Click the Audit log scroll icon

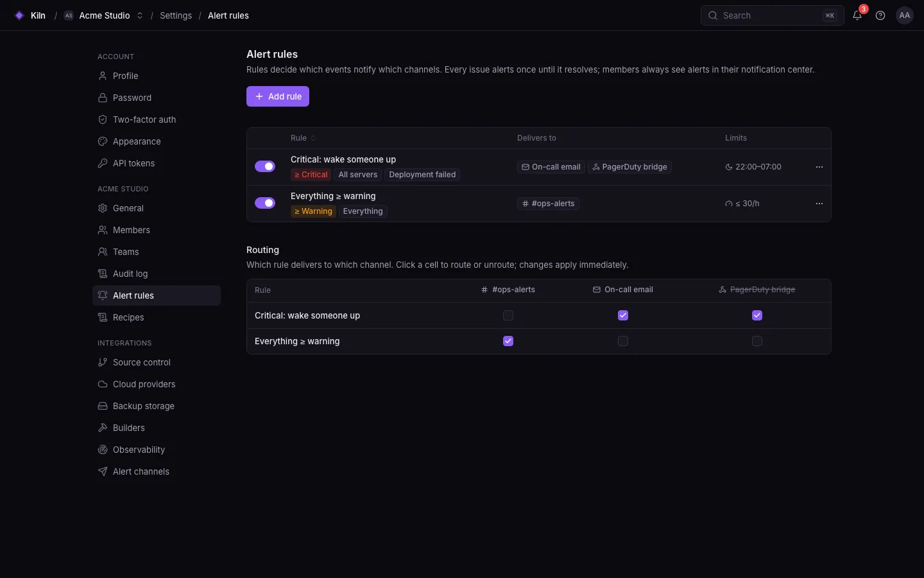point(103,274)
